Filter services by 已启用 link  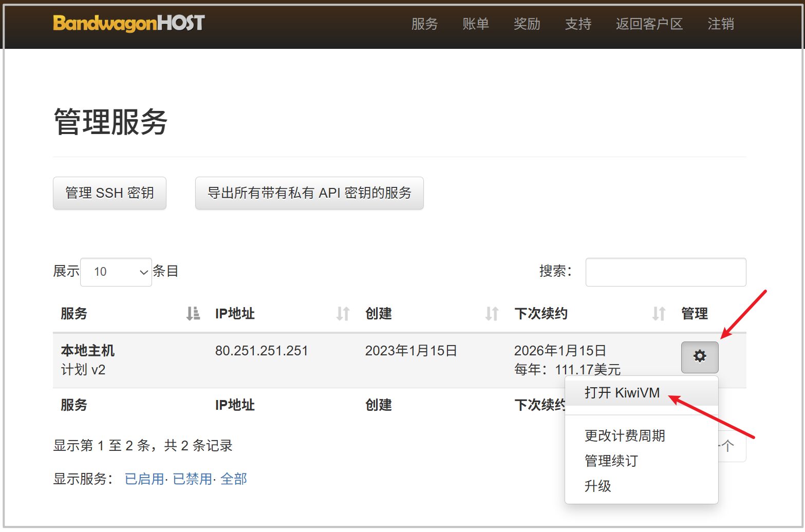pos(144,479)
